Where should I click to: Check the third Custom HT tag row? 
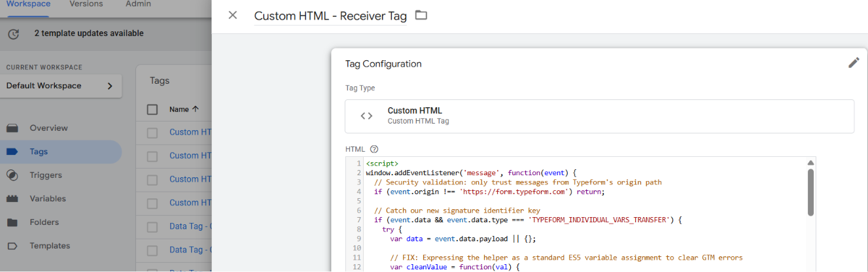coord(152,180)
